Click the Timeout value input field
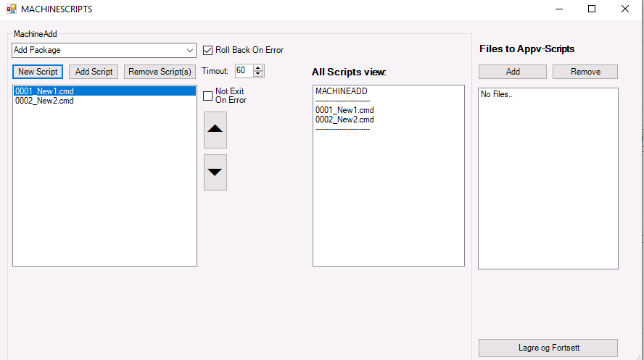Viewport: 644px width, 360px height. [x=243, y=71]
